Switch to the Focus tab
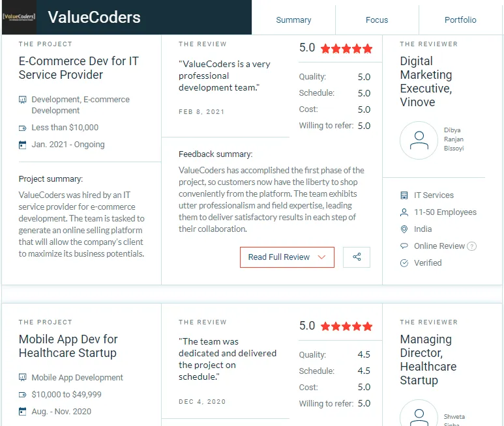 click(377, 20)
